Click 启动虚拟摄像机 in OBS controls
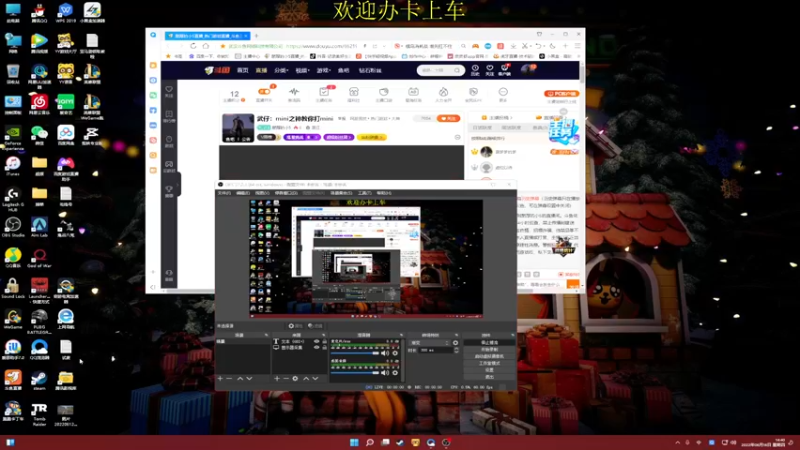This screenshot has width=800, height=450. [490, 356]
